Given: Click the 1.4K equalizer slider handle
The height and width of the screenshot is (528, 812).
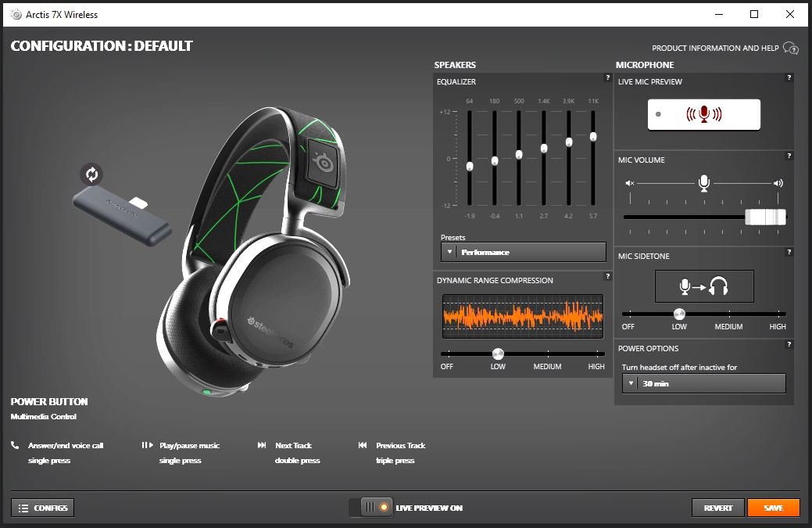Looking at the screenshot, I should point(544,148).
